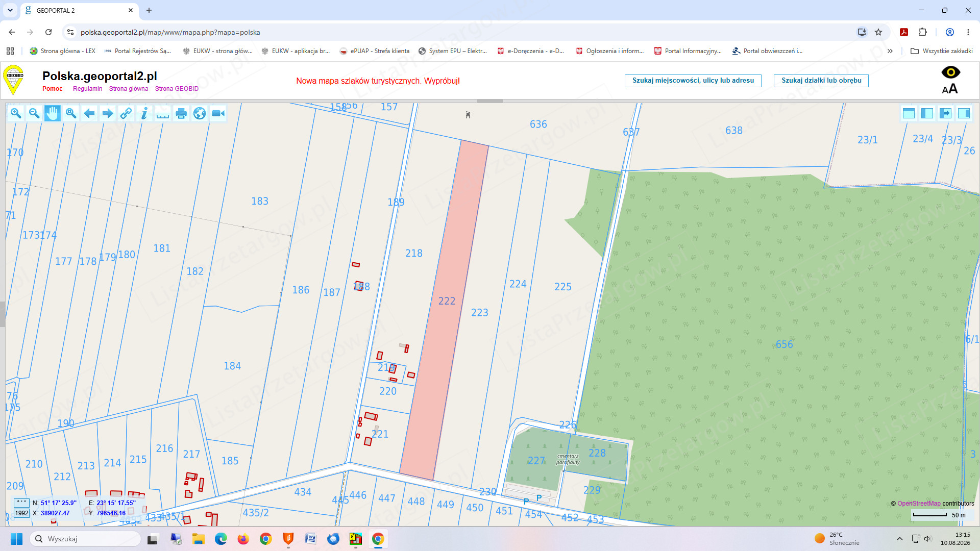Viewport: 980px width, 551px height.
Task: Open a new browser tab
Action: coord(149,10)
